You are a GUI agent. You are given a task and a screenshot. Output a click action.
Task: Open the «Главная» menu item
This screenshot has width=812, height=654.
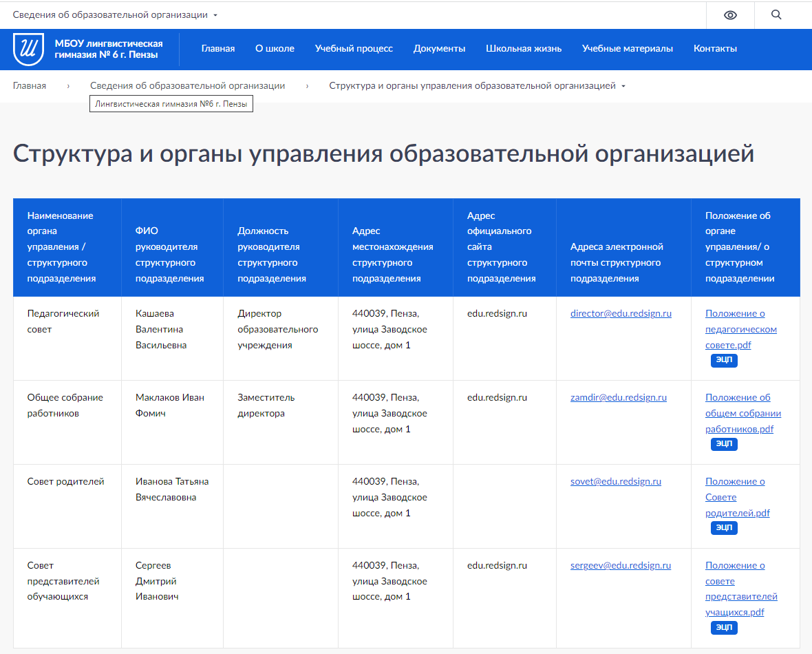tap(217, 48)
